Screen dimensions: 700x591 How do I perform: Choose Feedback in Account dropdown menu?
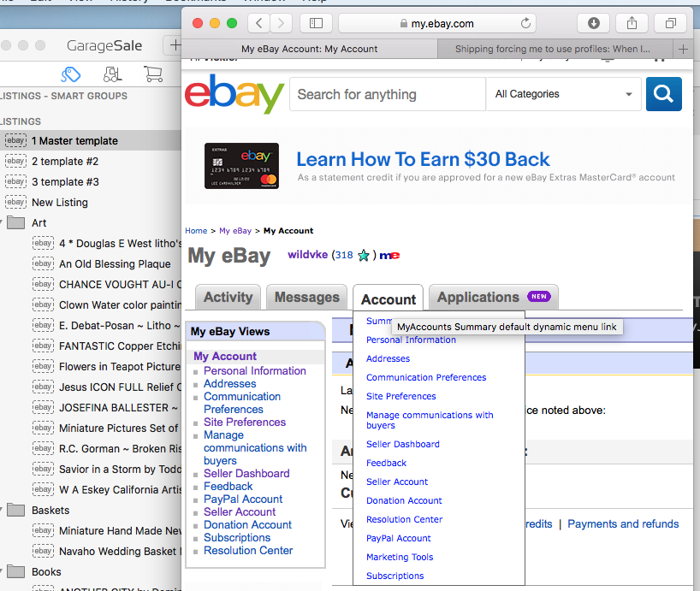click(386, 463)
